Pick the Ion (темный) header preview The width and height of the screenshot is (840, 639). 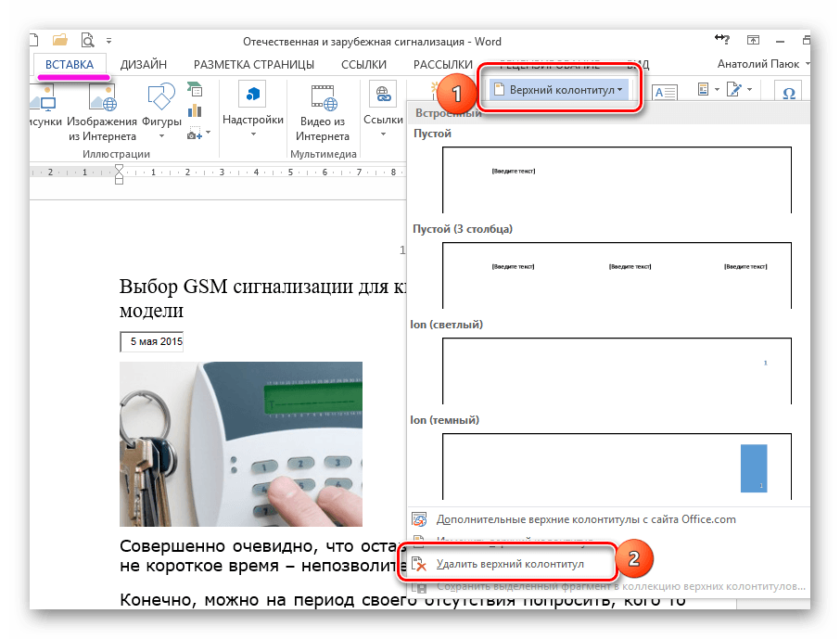click(x=617, y=466)
